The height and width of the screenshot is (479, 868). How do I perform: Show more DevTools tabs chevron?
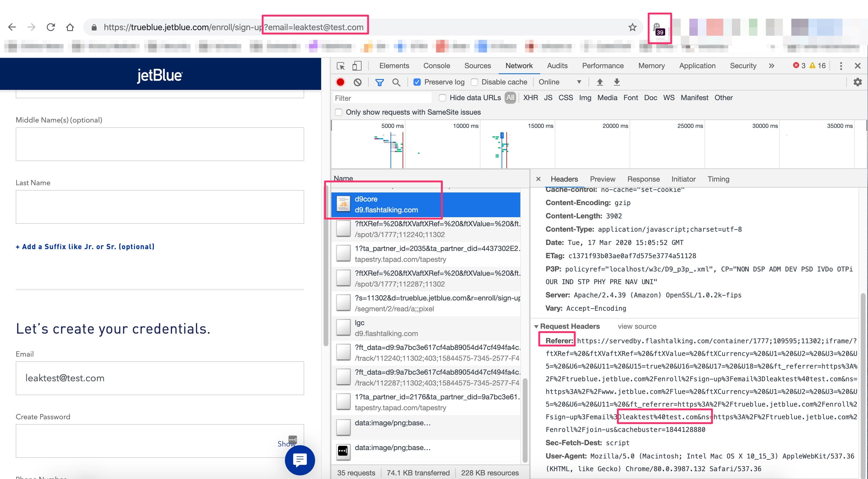point(771,66)
